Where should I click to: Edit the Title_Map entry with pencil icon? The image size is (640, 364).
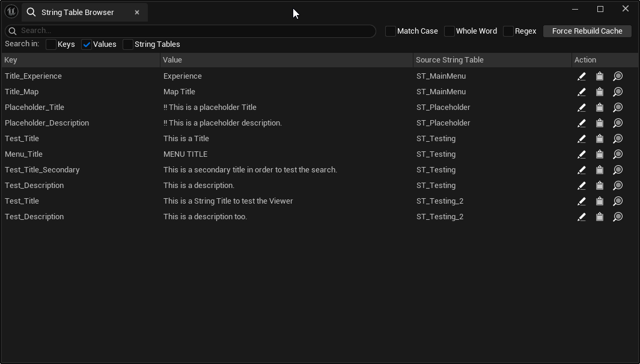(x=582, y=92)
